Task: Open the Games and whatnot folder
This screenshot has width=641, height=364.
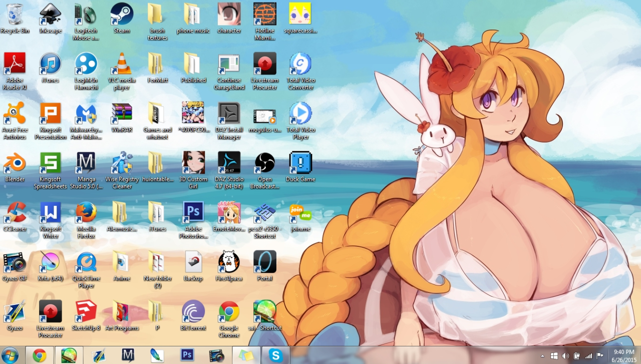Action: [x=157, y=121]
